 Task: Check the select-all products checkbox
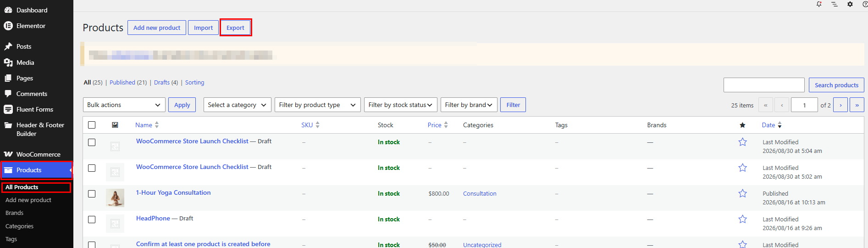[x=92, y=125]
